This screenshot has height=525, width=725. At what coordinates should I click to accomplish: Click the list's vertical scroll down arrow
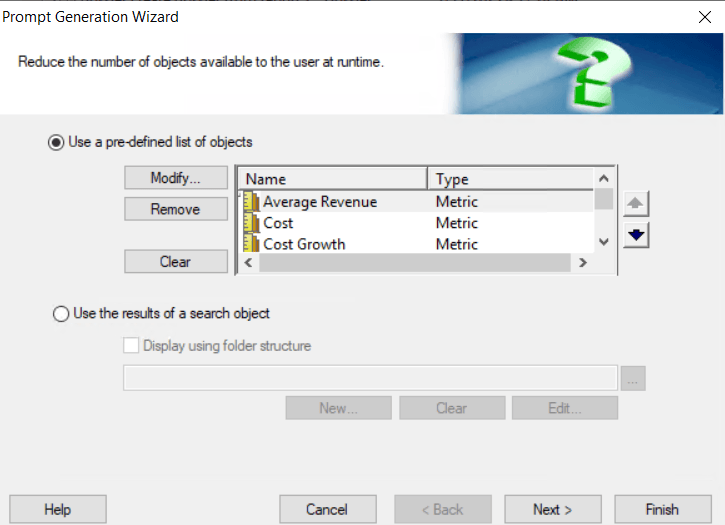(603, 242)
